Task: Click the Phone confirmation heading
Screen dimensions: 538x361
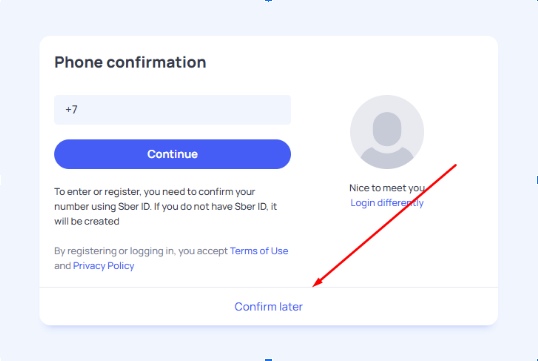Action: pos(130,62)
